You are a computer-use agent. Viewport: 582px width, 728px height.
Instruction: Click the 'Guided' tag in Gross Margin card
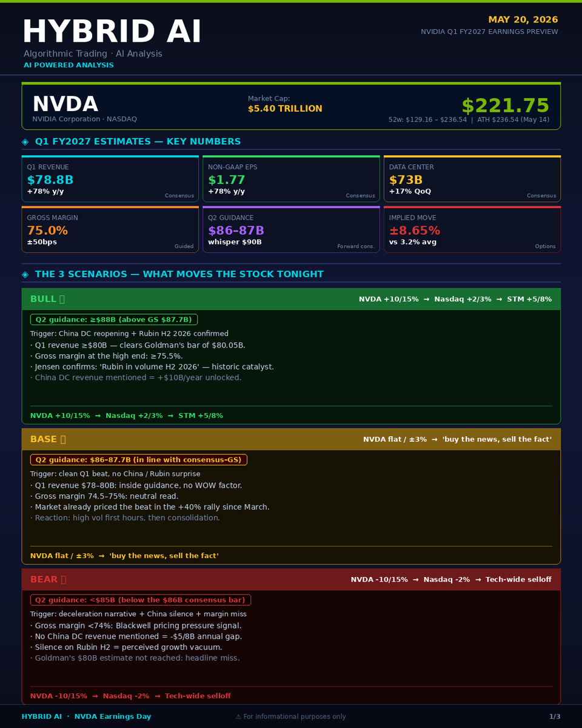184,246
